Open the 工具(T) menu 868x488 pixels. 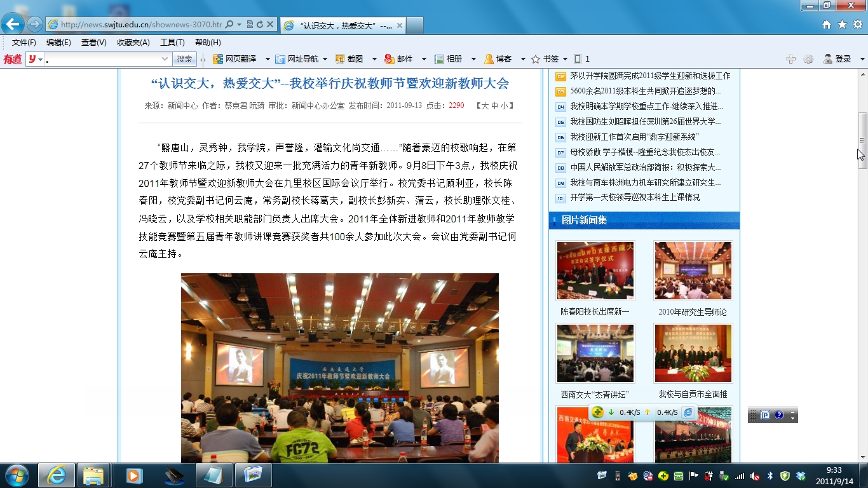[172, 43]
